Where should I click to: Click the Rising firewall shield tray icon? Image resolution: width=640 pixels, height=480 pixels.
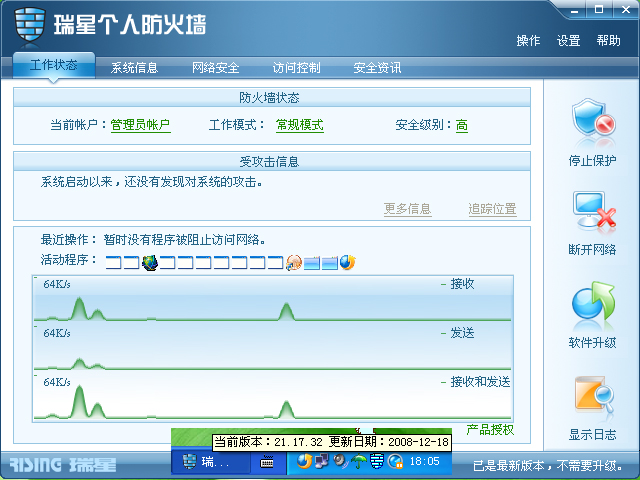point(377,461)
